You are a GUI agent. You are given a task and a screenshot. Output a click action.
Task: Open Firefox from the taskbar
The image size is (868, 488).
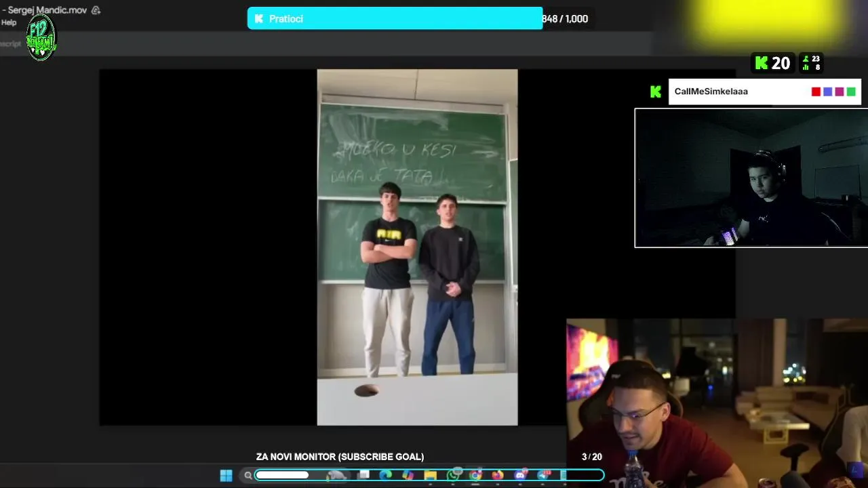[498, 475]
